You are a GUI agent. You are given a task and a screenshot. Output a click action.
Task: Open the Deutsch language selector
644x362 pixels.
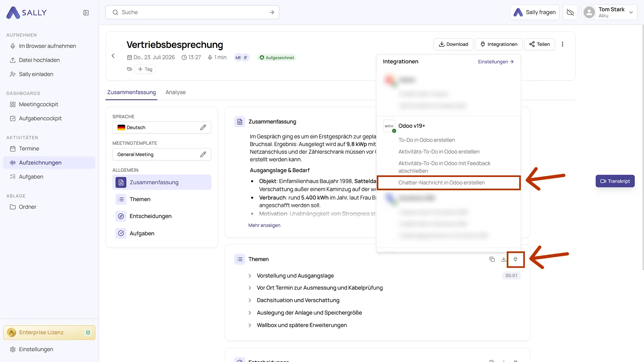(x=162, y=128)
